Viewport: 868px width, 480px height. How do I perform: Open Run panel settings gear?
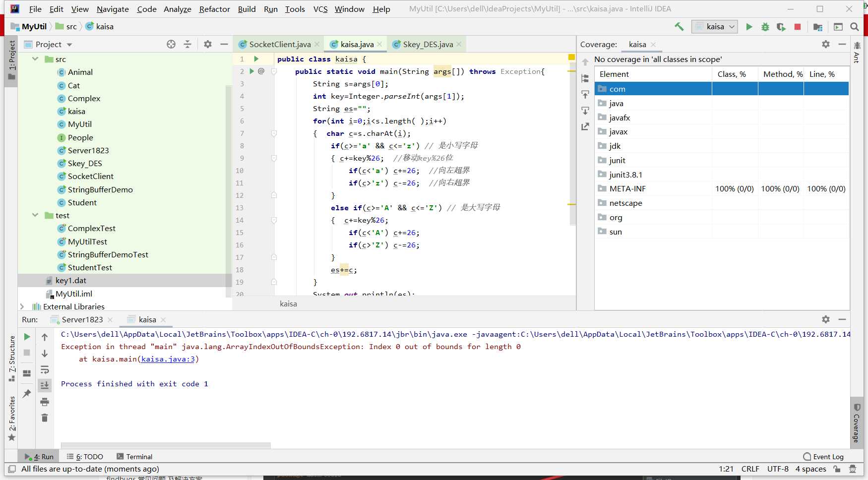tap(826, 319)
